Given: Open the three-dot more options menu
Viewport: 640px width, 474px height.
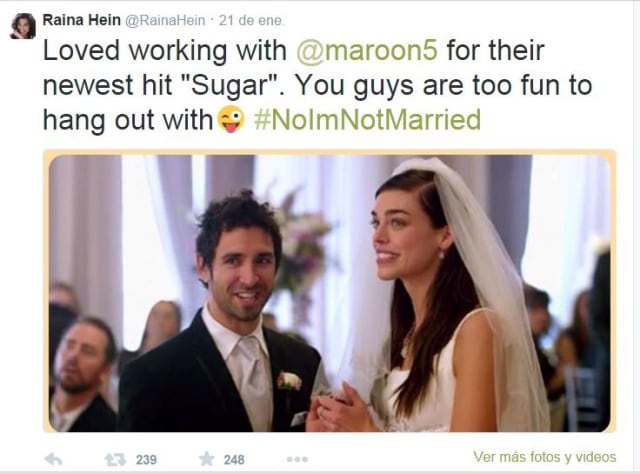Looking at the screenshot, I should point(297,459).
